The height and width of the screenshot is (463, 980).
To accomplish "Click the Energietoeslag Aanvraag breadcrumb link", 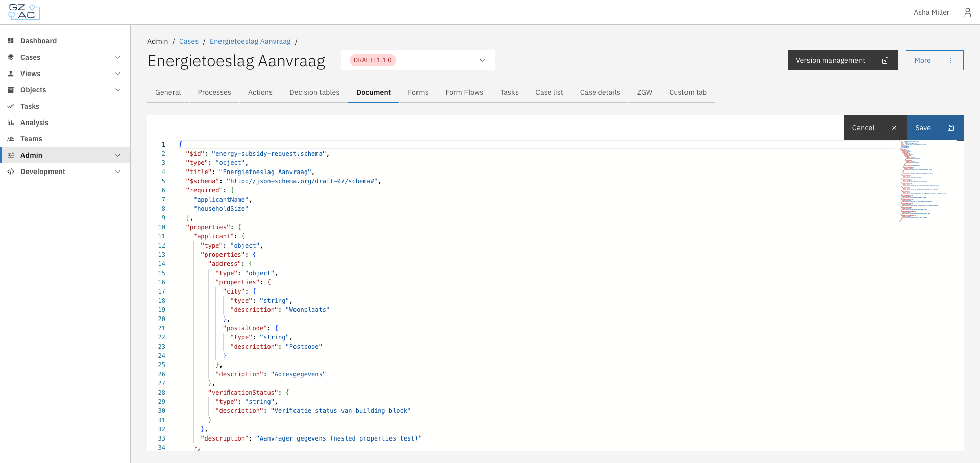I will coord(250,41).
